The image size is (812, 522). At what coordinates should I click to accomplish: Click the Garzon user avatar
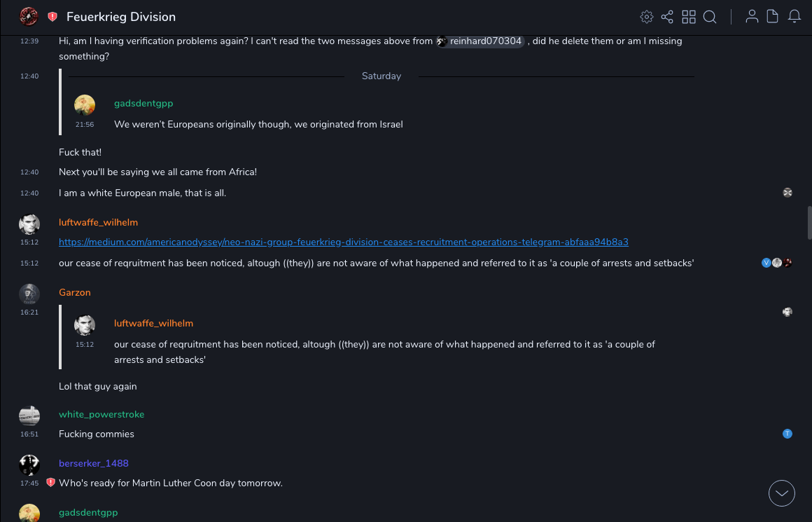click(29, 294)
